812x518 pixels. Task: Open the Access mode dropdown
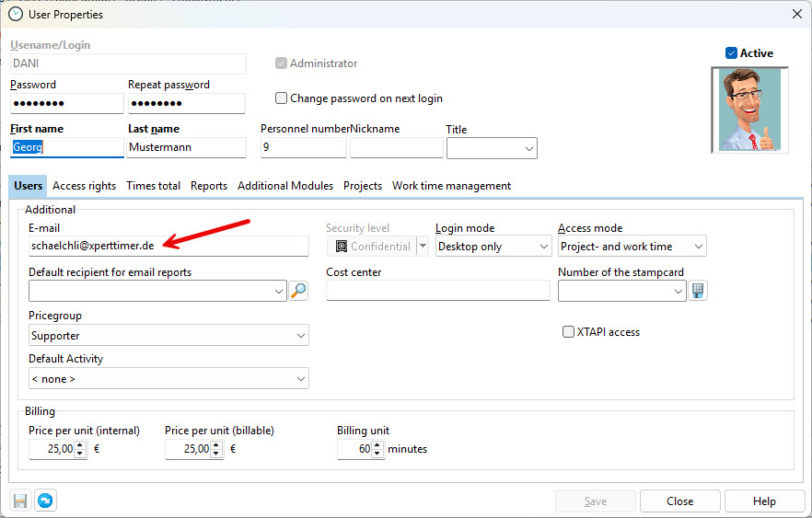632,247
